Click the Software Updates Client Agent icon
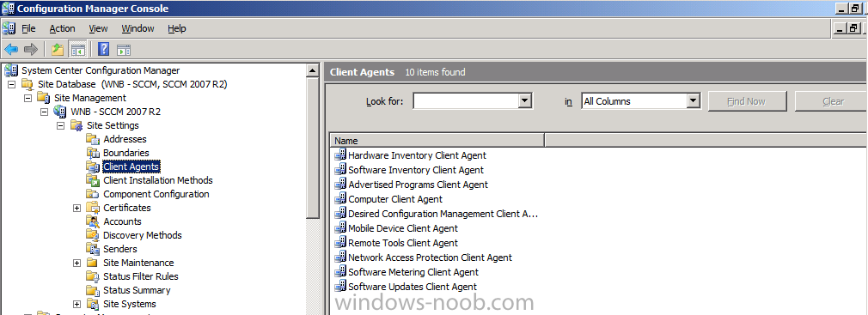This screenshot has height=315, width=868. pos(339,287)
